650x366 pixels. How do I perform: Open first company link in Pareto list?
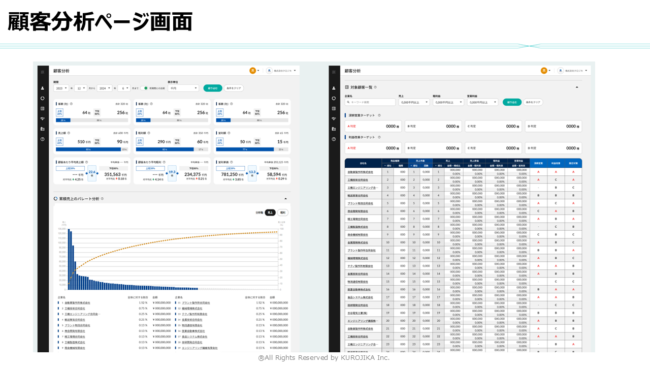pyautogui.click(x=77, y=303)
